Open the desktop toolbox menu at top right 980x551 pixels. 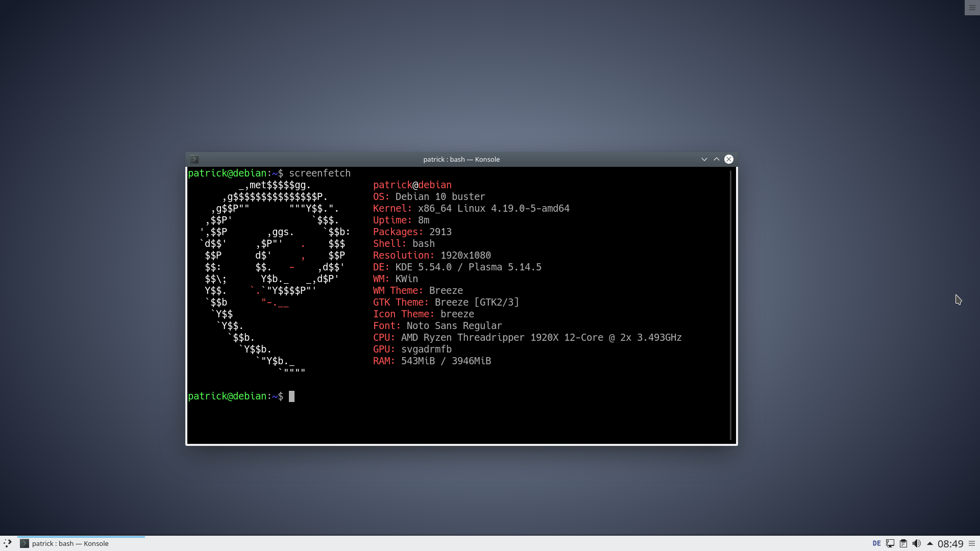[972, 8]
